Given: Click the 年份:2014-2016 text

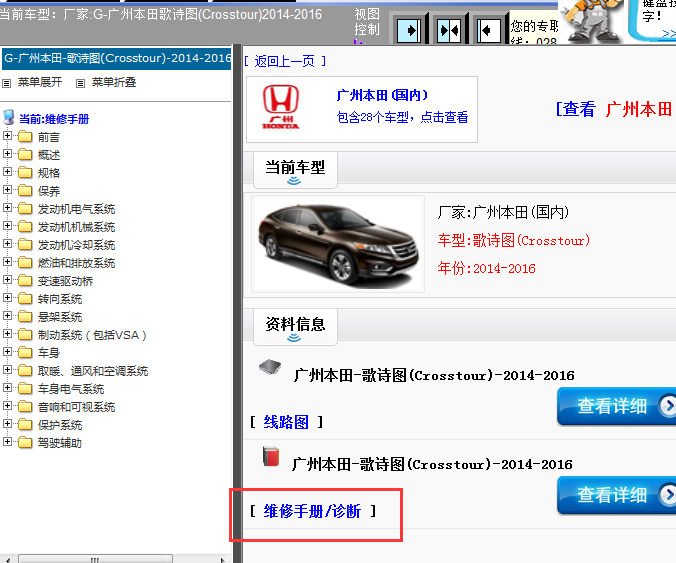Looking at the screenshot, I should pos(486,269).
